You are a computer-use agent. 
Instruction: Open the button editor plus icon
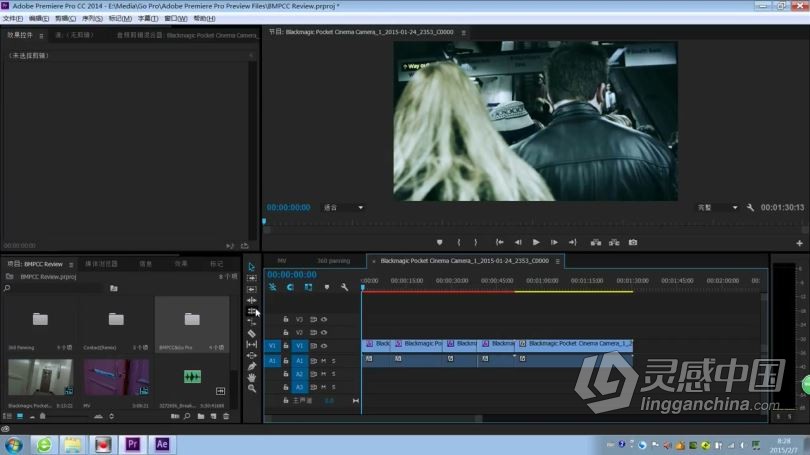click(799, 243)
